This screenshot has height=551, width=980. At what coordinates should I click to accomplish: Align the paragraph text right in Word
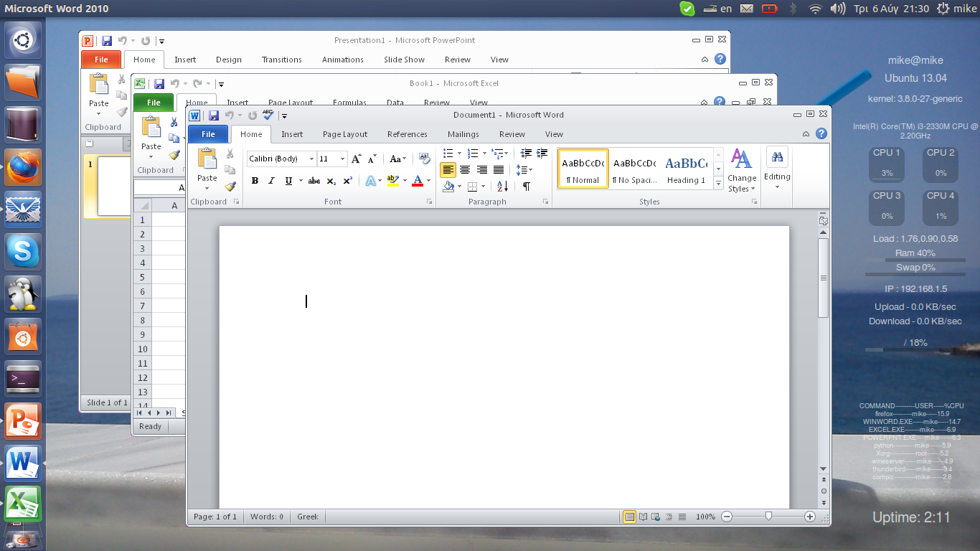(x=481, y=170)
